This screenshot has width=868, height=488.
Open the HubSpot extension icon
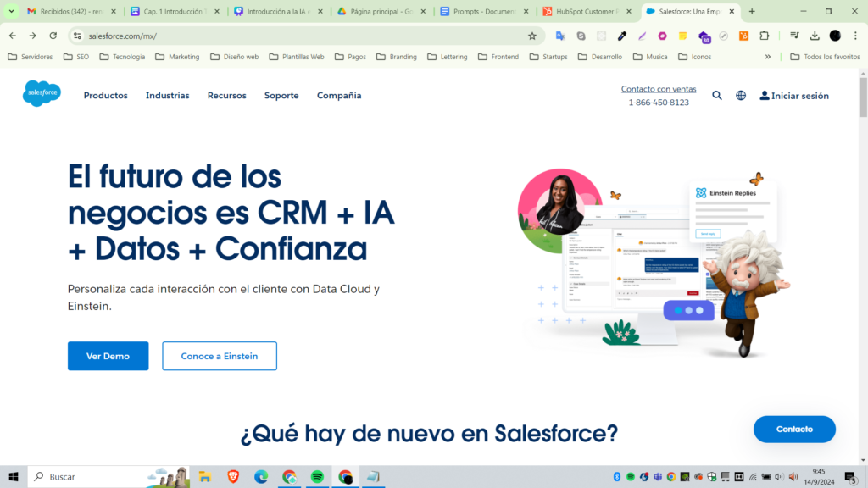[743, 36]
